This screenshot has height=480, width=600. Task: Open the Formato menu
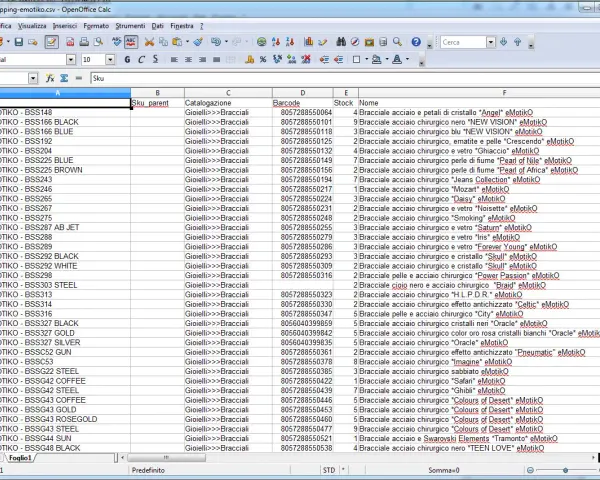pyautogui.click(x=96, y=26)
